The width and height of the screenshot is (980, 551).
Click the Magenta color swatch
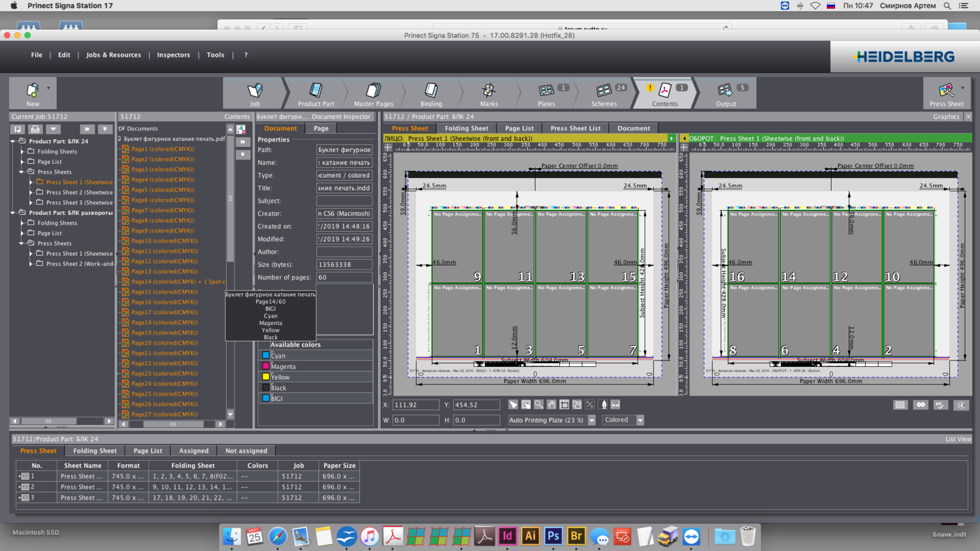[266, 366]
